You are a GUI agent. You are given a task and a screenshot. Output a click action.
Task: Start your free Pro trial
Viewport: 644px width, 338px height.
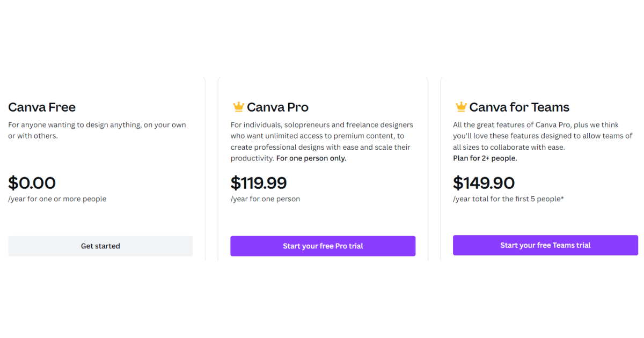pyautogui.click(x=323, y=246)
